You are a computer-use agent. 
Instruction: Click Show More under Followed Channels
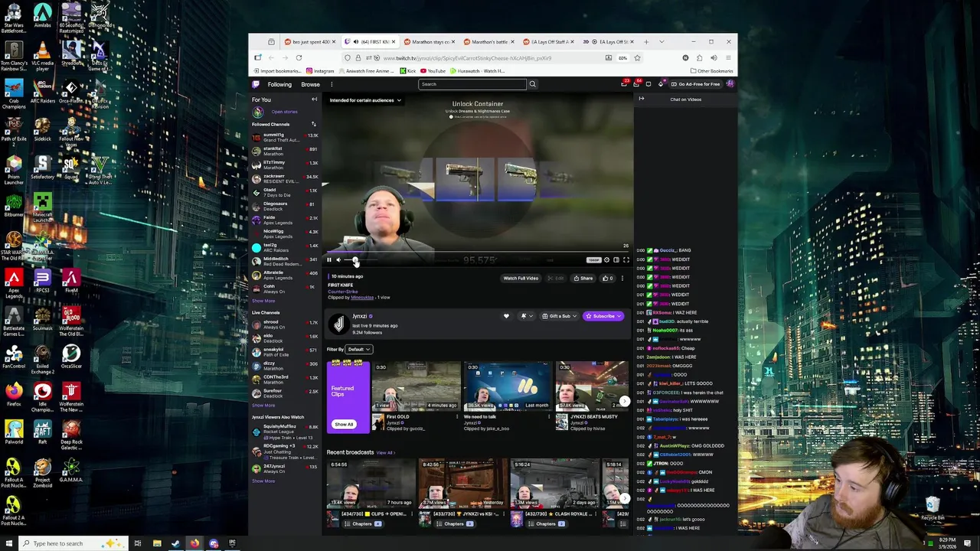263,301
